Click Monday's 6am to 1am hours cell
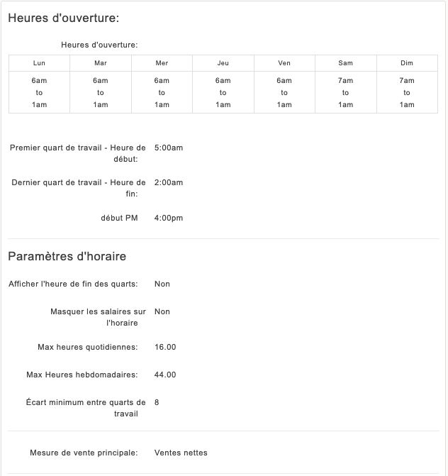The height and width of the screenshot is (476, 448). pyautogui.click(x=39, y=93)
